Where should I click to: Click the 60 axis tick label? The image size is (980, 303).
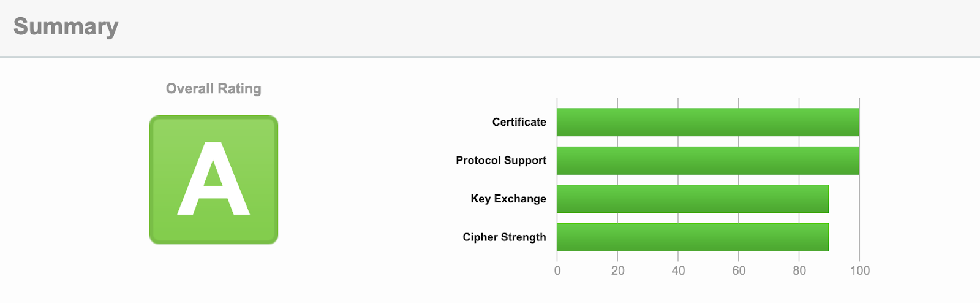739,270
